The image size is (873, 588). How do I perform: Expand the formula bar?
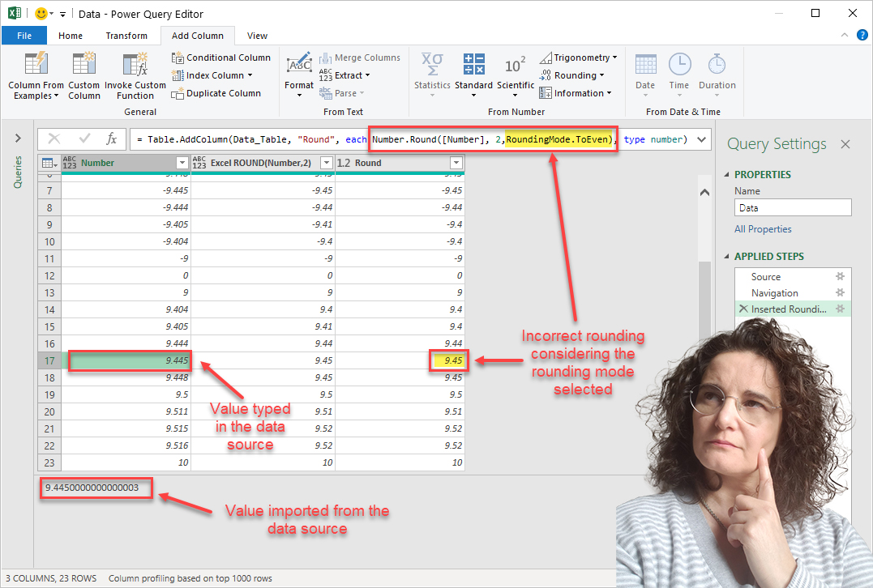(701, 139)
